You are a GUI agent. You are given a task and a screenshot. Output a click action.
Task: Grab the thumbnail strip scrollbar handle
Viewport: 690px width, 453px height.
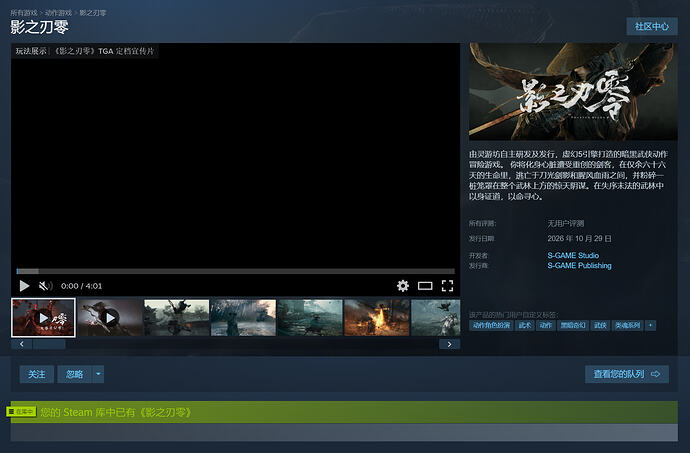tap(49, 344)
